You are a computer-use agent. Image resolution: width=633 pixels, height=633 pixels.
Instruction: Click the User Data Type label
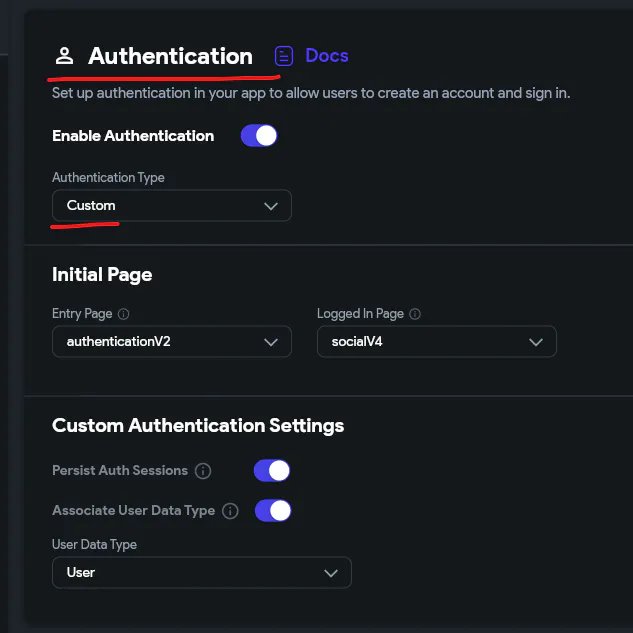[94, 545]
